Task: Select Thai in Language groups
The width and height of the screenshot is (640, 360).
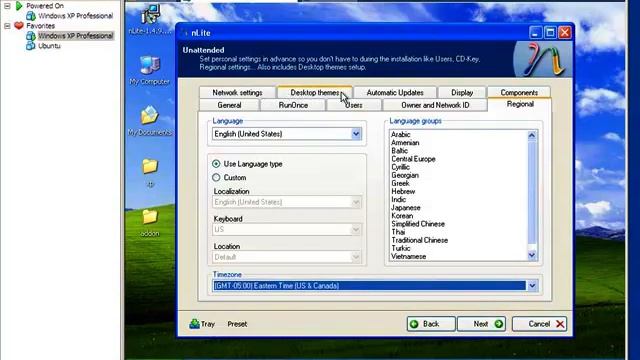Action: pyautogui.click(x=398, y=232)
